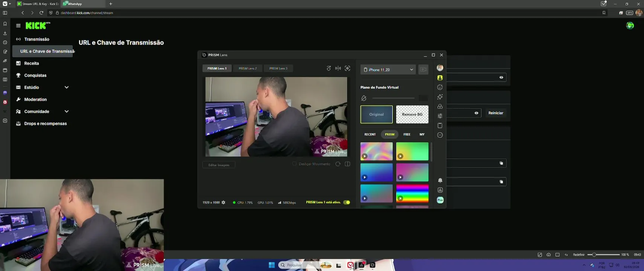
Task: Open PRISM adjustment sliders icon
Action: (440, 116)
